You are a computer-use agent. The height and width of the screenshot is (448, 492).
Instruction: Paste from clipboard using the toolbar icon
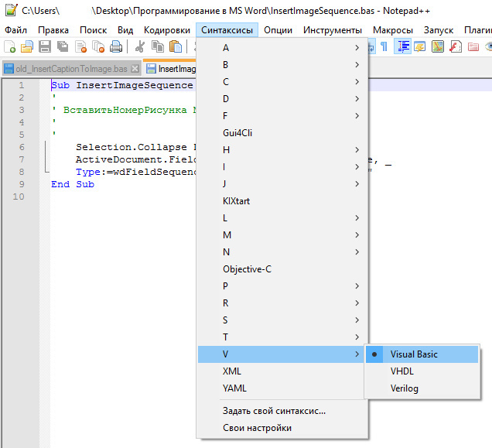(x=176, y=46)
